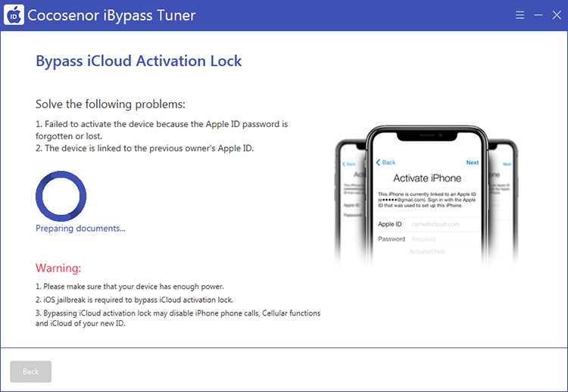The height and width of the screenshot is (392, 568).
Task: Click '< Back' on the pictured iPhone screen
Action: [385, 163]
